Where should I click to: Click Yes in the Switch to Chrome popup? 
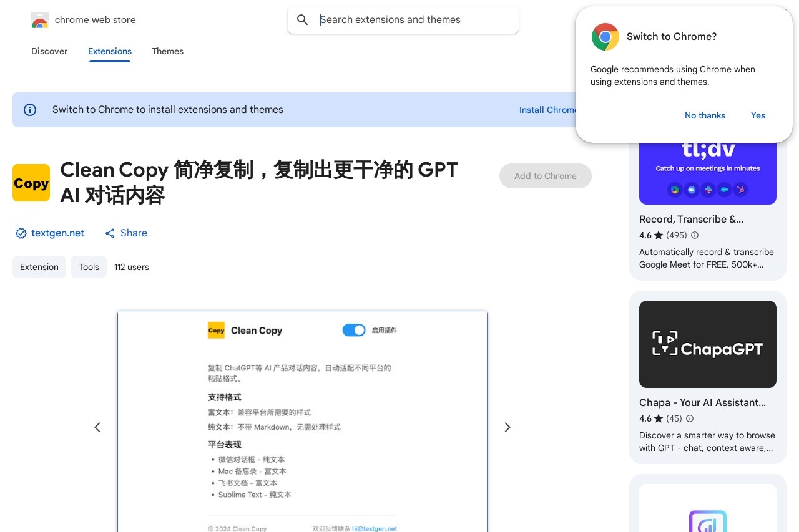(758, 115)
